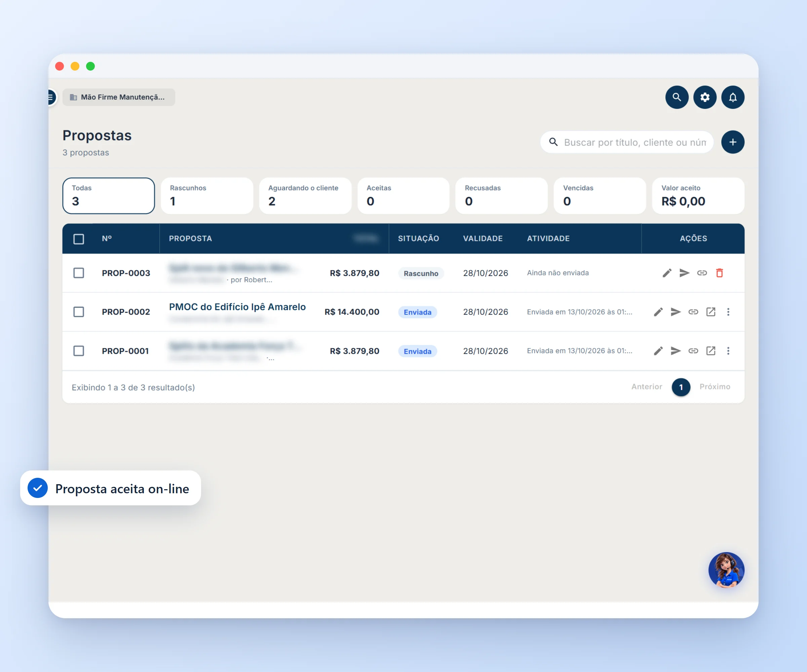The width and height of the screenshot is (807, 672).
Task: Resend proposal PROP-0002 with send icon
Action: [x=676, y=312]
